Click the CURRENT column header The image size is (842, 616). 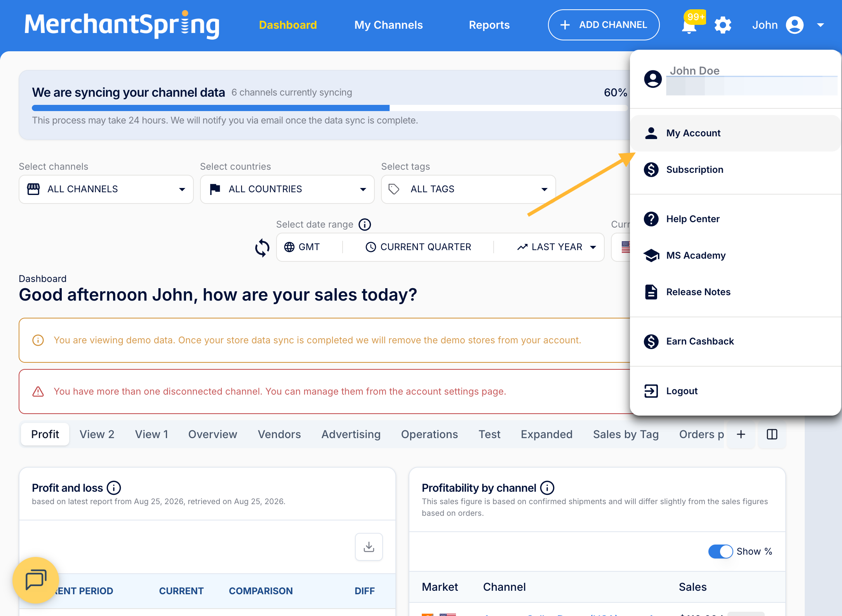click(x=181, y=591)
